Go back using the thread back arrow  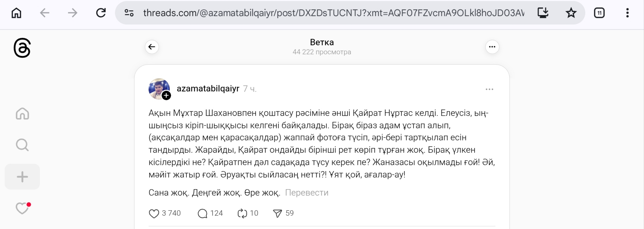(x=152, y=47)
